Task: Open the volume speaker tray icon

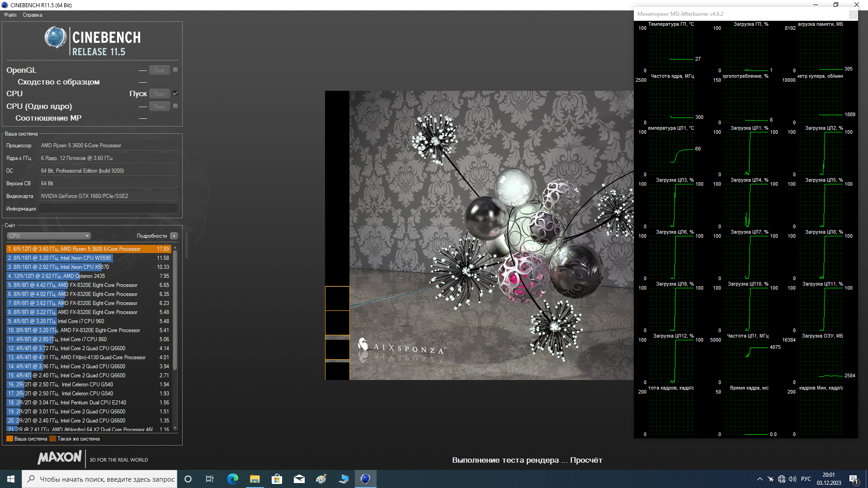Action: coord(792,479)
